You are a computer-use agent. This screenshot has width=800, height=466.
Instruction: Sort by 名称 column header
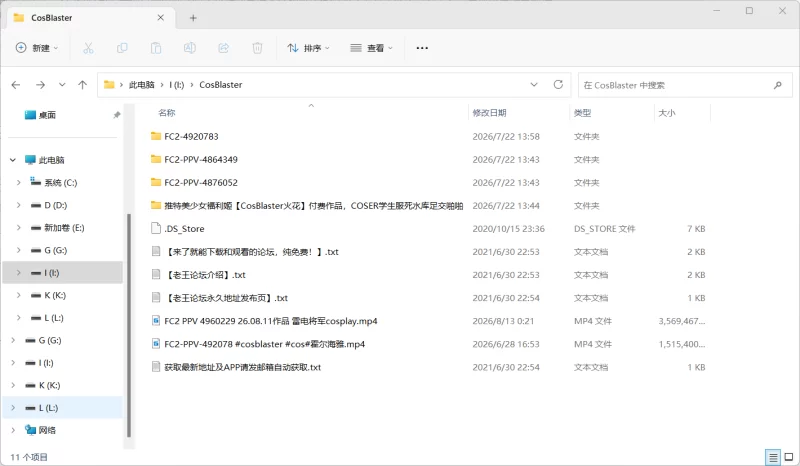tap(167, 113)
